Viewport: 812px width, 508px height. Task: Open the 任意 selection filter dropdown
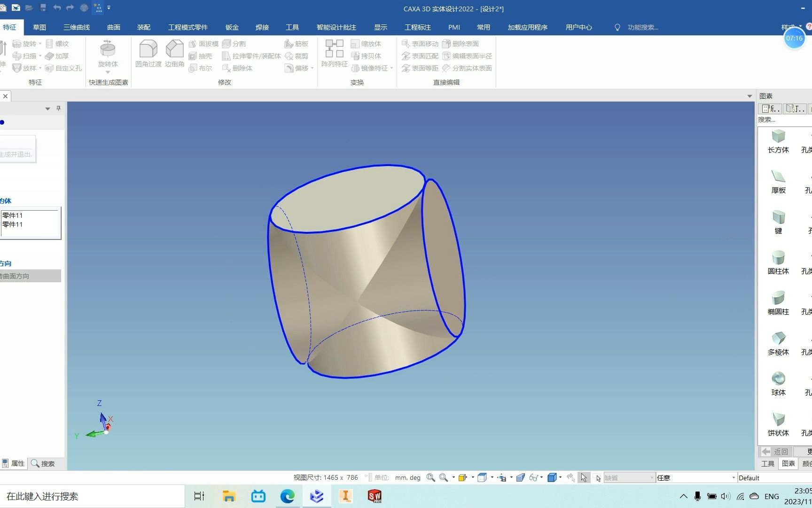click(696, 477)
